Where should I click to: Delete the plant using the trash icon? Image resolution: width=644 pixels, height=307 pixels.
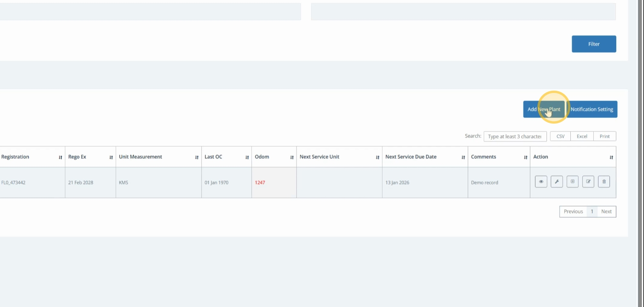[604, 182]
